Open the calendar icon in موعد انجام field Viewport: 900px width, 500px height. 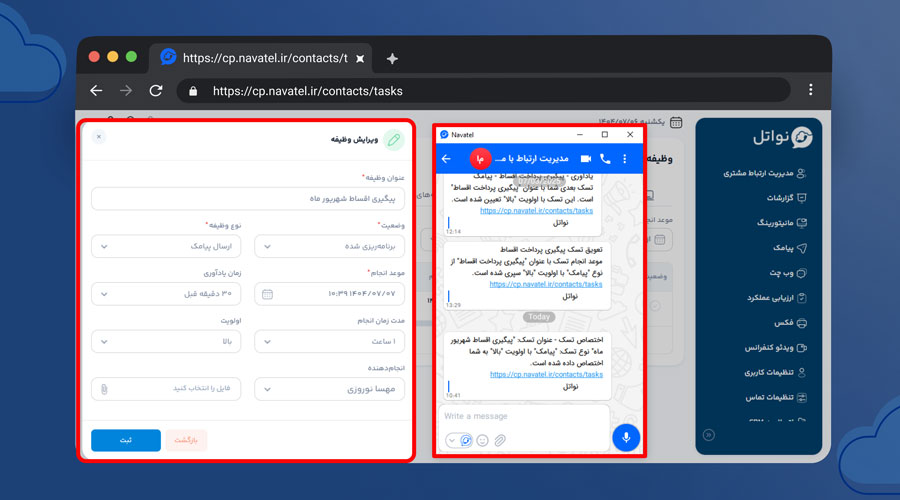267,294
